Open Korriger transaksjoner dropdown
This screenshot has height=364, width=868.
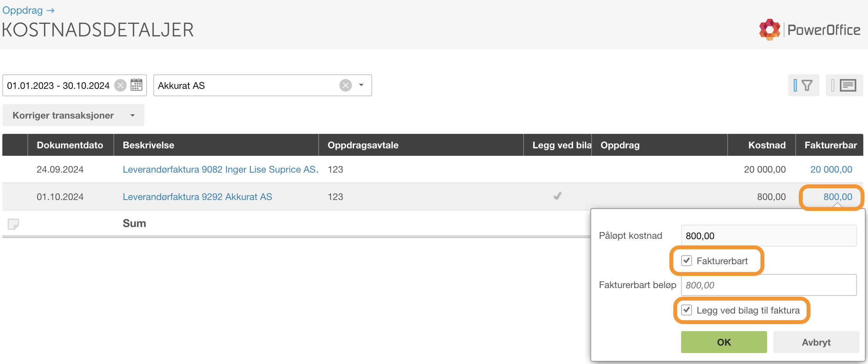point(73,115)
